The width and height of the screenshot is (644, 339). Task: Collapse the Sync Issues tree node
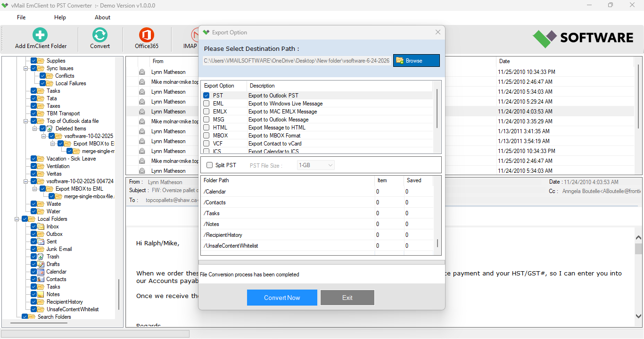[26, 68]
